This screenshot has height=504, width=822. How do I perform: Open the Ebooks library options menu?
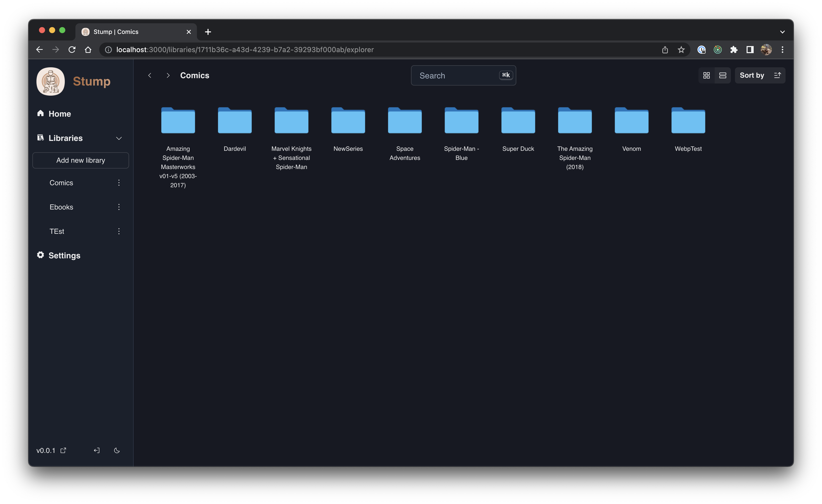coord(119,207)
